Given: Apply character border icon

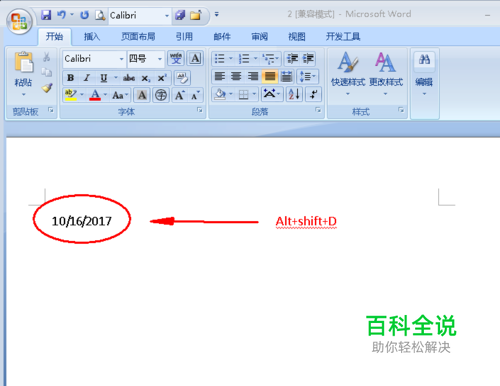Looking at the screenshot, I should pos(195,58).
